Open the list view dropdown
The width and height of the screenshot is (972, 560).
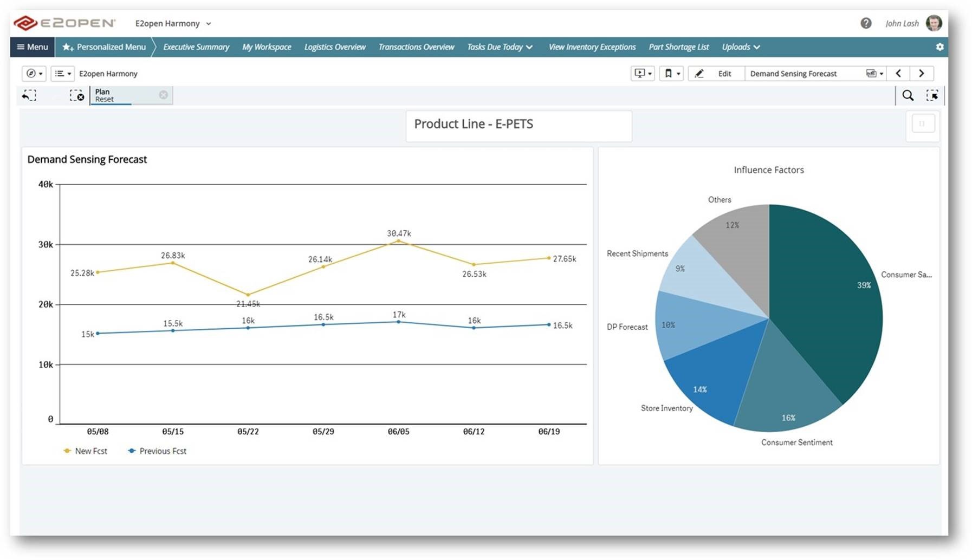pyautogui.click(x=62, y=74)
